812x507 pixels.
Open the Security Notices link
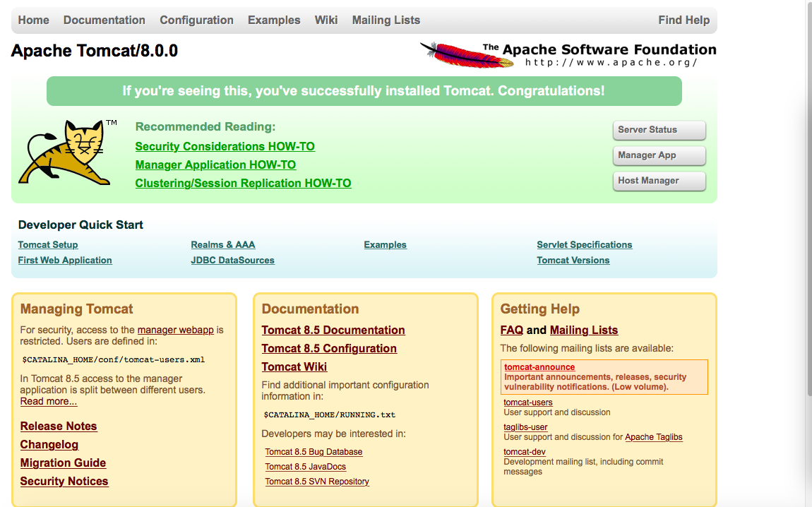[x=64, y=481]
